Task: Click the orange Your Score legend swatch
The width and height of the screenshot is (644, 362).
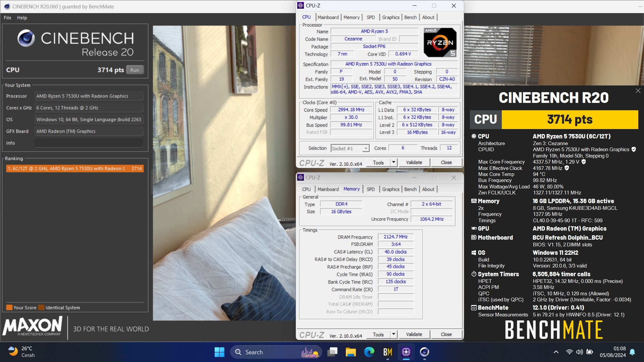Action: click(x=9, y=307)
